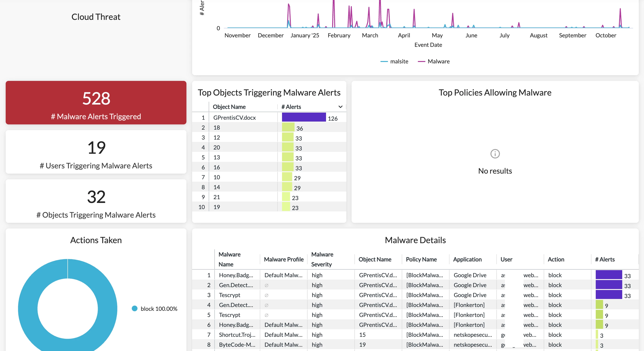Select the Shortcut.Troj... malware row
The image size is (644, 351).
(x=237, y=335)
